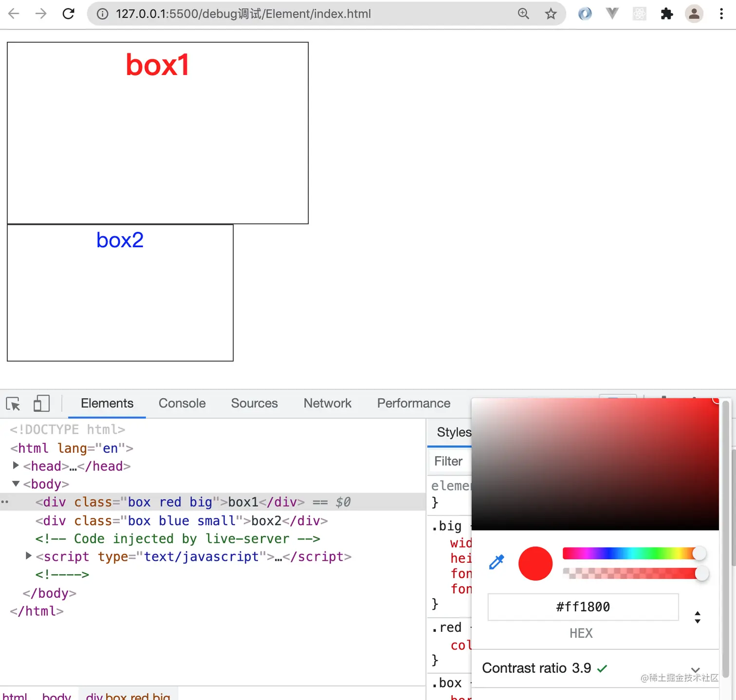Pick a shade in the color spectrum

(x=595, y=464)
